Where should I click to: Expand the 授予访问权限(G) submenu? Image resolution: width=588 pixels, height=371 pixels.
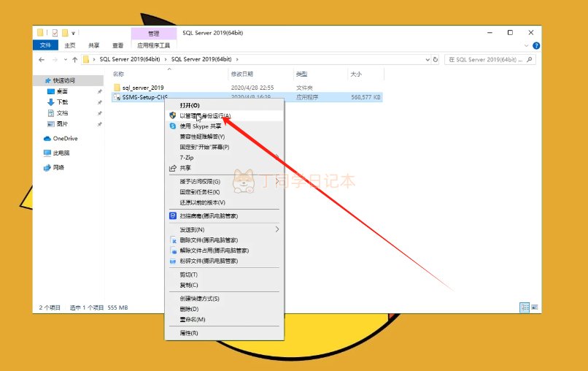(x=277, y=181)
